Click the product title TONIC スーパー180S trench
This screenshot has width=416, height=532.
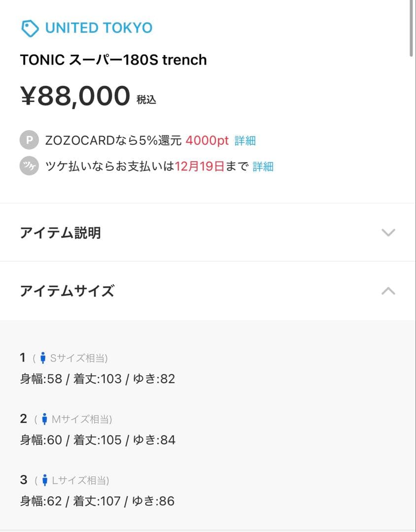point(113,60)
